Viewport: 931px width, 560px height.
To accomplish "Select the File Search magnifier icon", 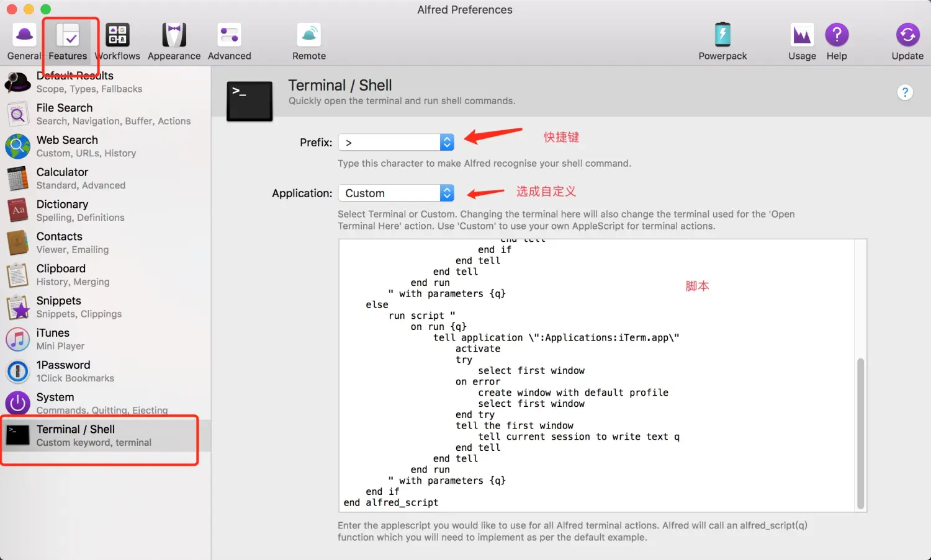I will [17, 114].
